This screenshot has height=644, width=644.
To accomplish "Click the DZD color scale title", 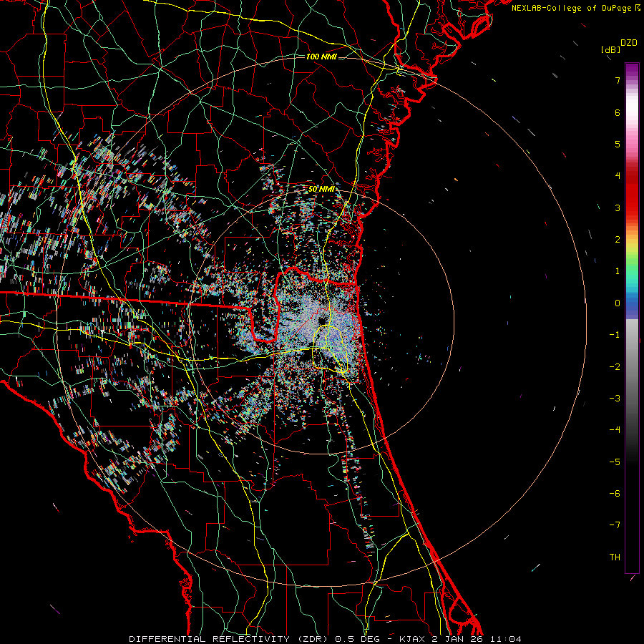I will [x=629, y=43].
